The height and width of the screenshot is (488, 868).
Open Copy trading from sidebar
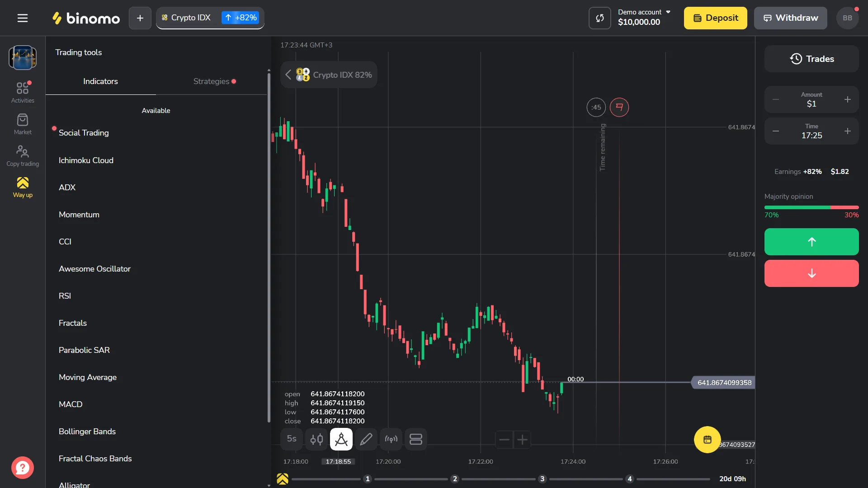click(x=23, y=155)
